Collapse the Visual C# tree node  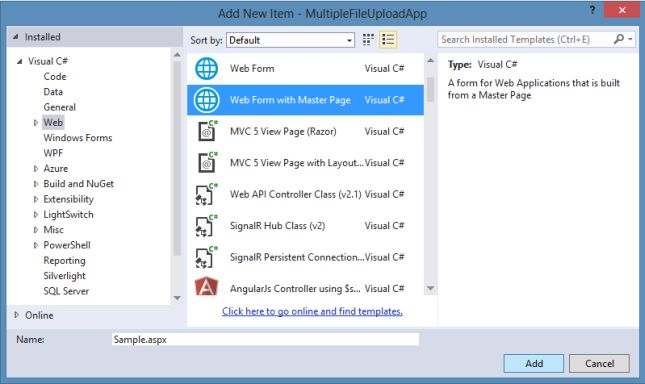(19, 61)
